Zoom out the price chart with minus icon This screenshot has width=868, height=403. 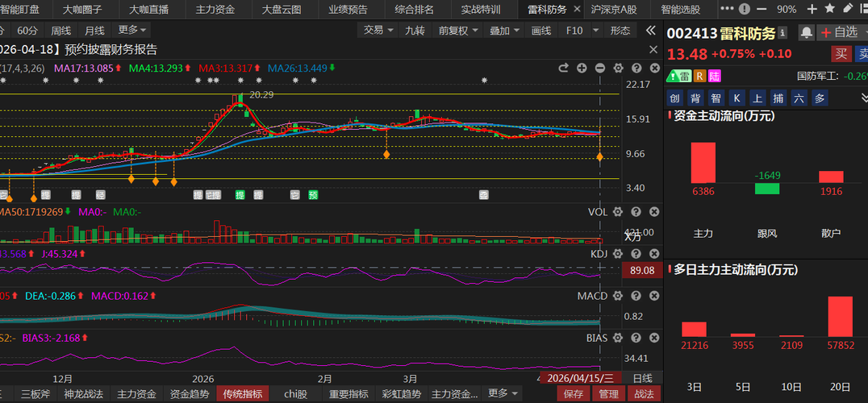tap(600, 68)
